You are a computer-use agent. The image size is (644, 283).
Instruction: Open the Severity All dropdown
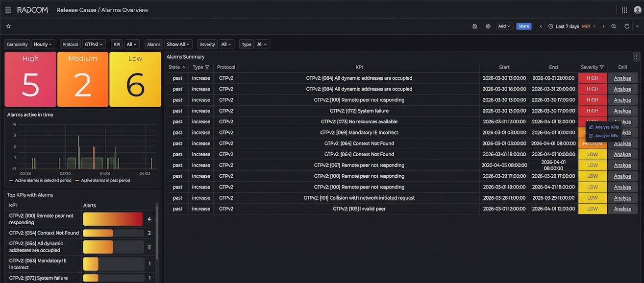point(226,45)
